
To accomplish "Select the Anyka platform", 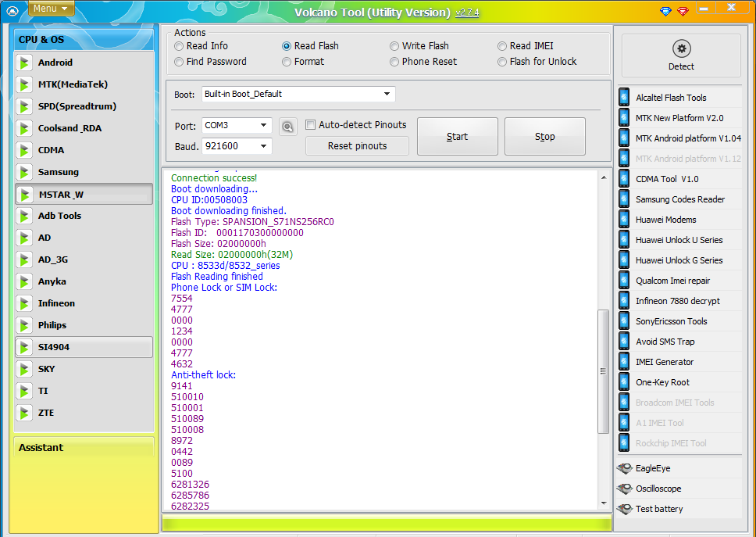I will click(84, 281).
